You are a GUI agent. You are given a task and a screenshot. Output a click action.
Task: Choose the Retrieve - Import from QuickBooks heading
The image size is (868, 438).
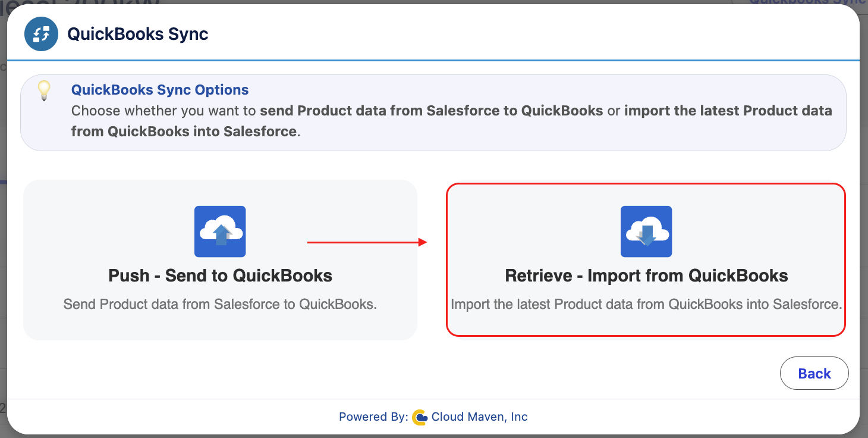(x=646, y=276)
